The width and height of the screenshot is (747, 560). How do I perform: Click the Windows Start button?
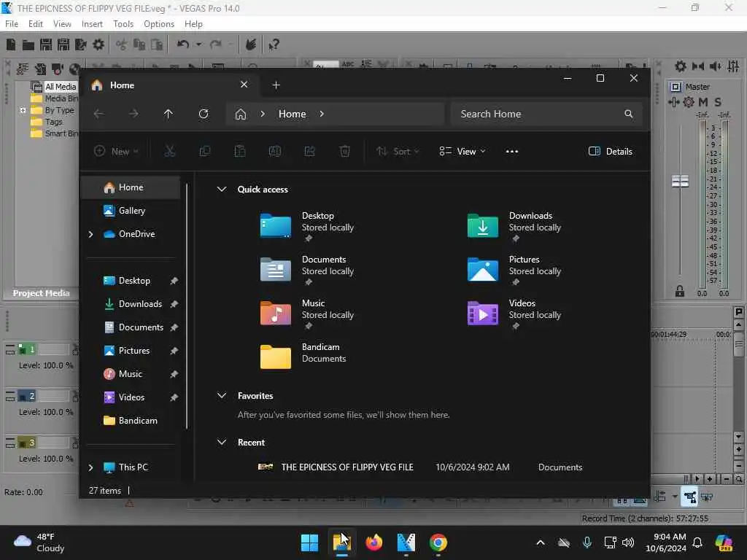[309, 542]
